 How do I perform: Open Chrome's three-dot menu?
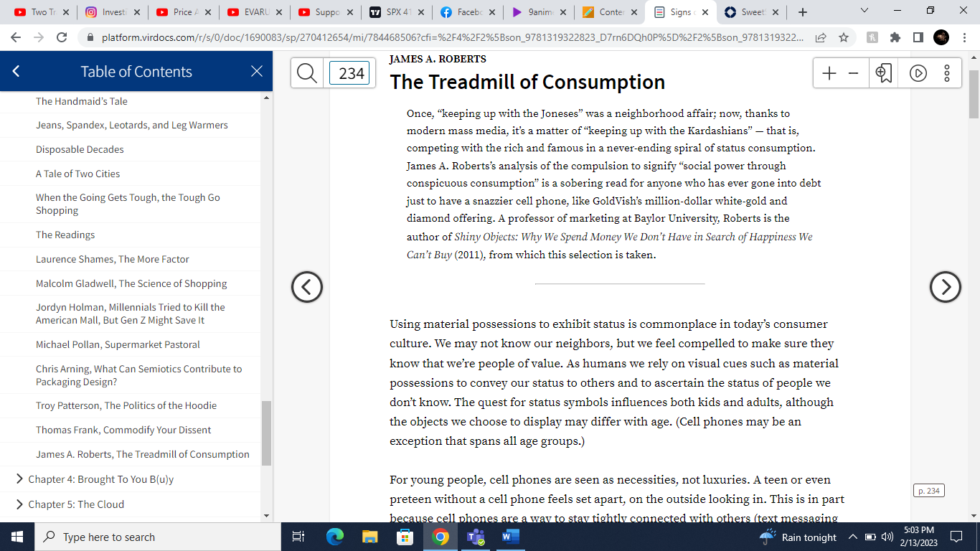point(964,37)
